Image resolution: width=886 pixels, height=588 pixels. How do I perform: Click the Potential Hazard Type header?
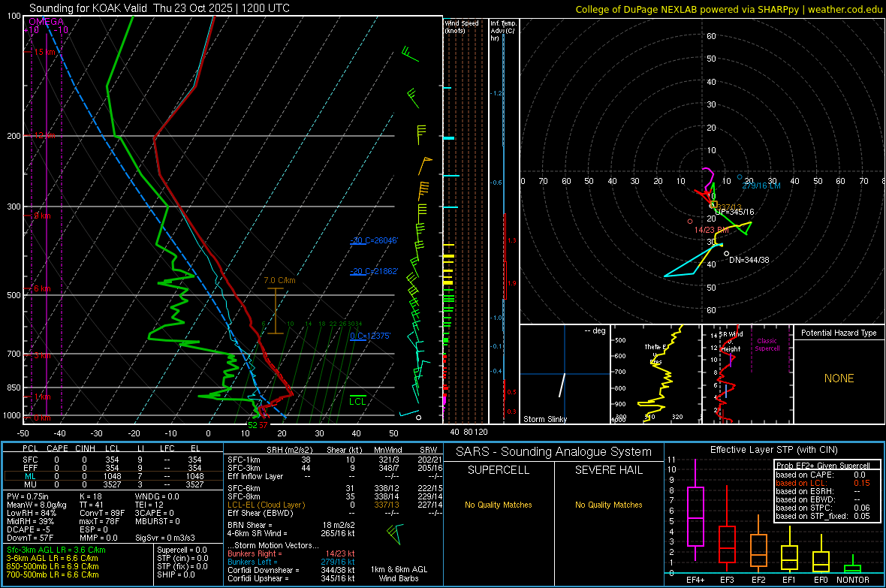pyautogui.click(x=839, y=333)
